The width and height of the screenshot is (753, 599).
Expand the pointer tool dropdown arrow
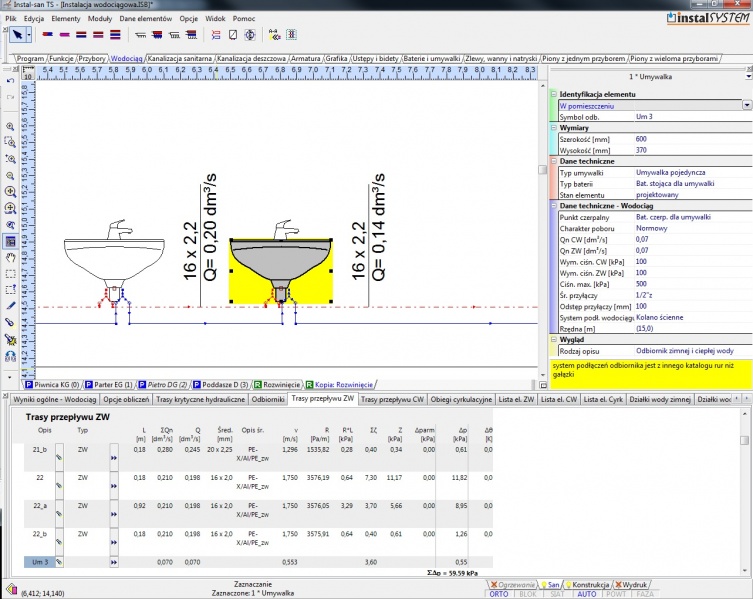tap(29, 34)
